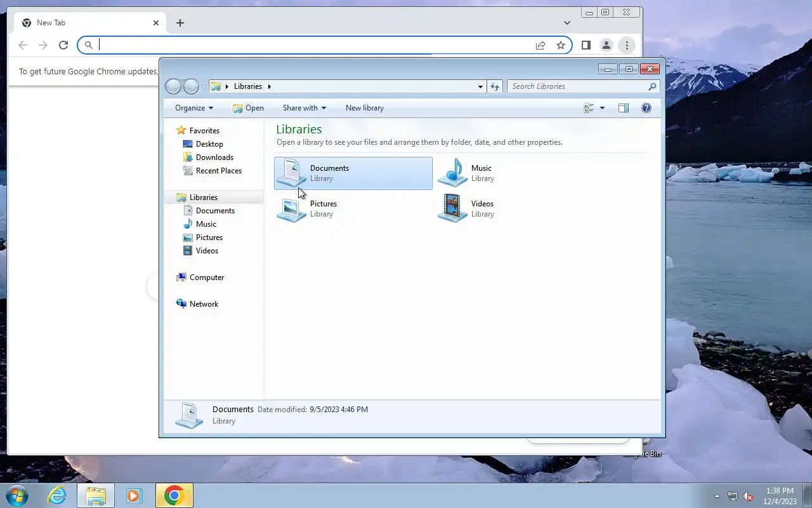Click the muted volume tray icon

pos(749,496)
